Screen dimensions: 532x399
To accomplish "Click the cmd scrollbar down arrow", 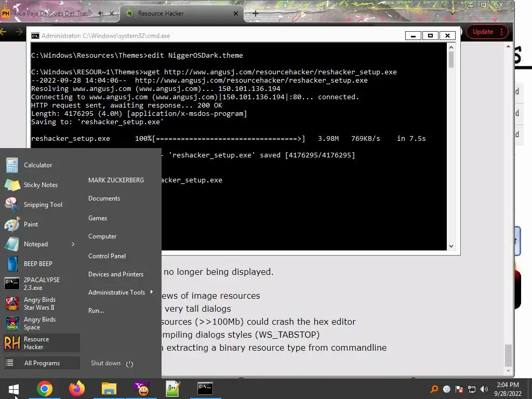I will 451,246.
